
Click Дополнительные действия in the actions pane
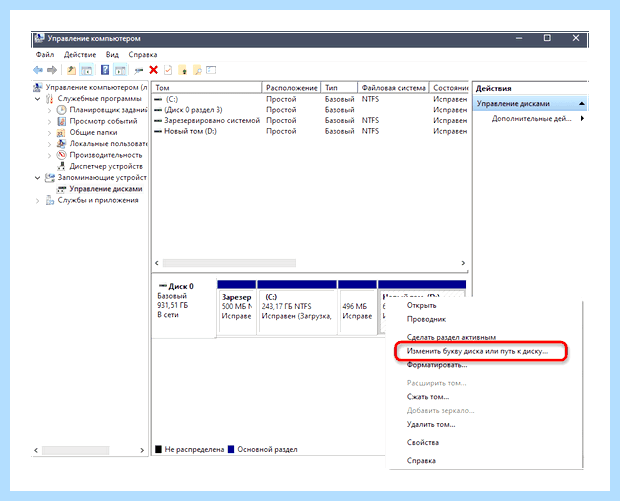[531, 118]
